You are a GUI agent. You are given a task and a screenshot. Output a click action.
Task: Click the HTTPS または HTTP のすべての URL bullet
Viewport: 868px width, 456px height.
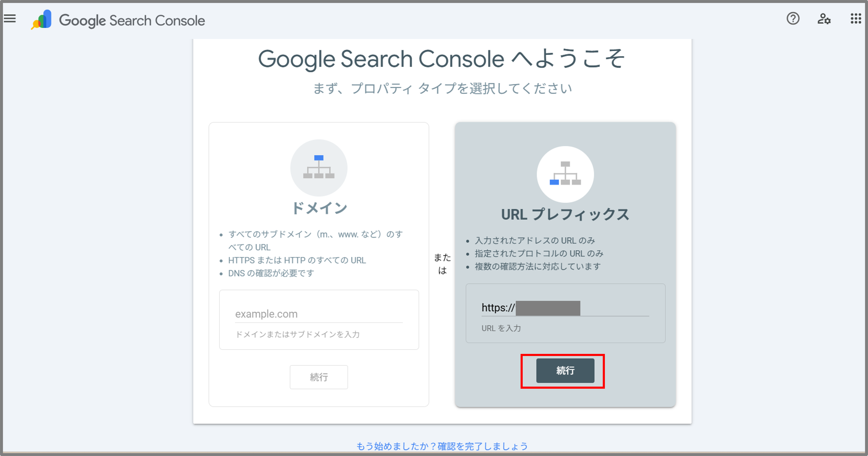click(297, 260)
